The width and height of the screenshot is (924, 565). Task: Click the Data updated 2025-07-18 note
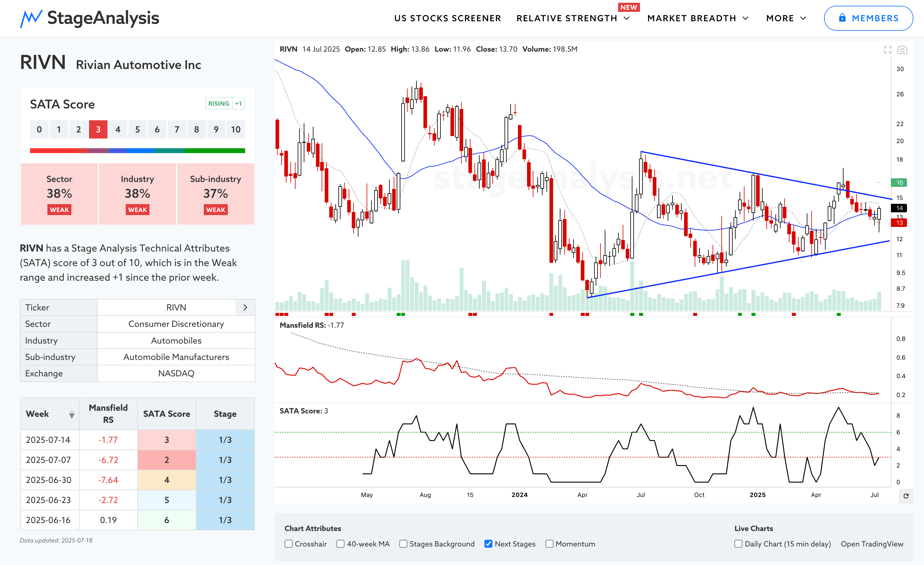[56, 540]
